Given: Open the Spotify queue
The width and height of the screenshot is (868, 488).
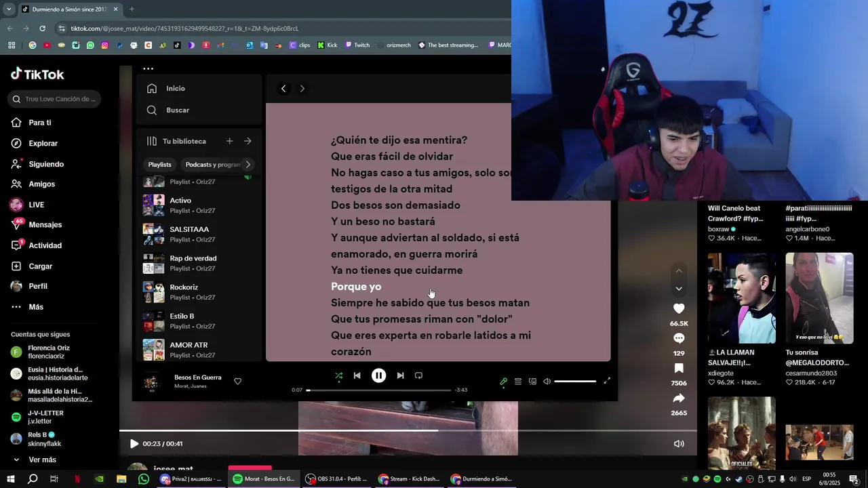Looking at the screenshot, I should (x=518, y=382).
